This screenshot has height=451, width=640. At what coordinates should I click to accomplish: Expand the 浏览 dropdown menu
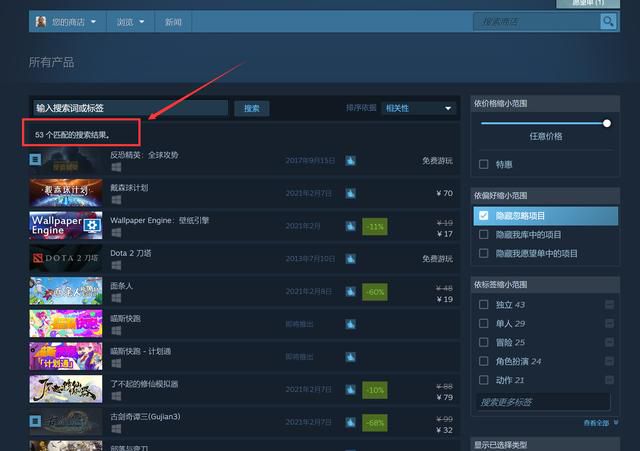[x=130, y=22]
